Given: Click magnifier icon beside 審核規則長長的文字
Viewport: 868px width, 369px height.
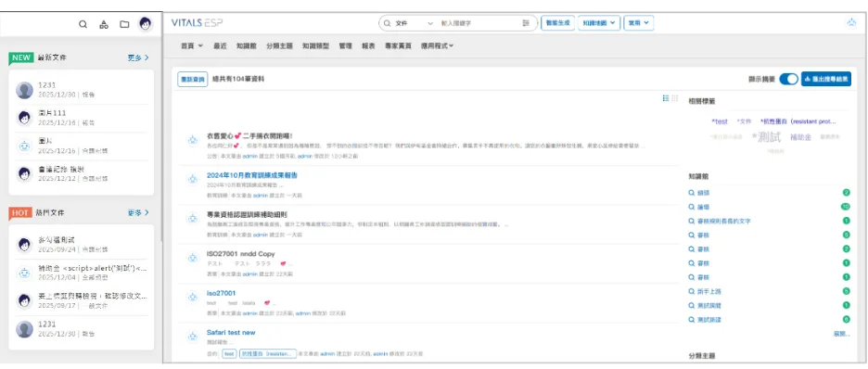Looking at the screenshot, I should pyautogui.click(x=691, y=221).
